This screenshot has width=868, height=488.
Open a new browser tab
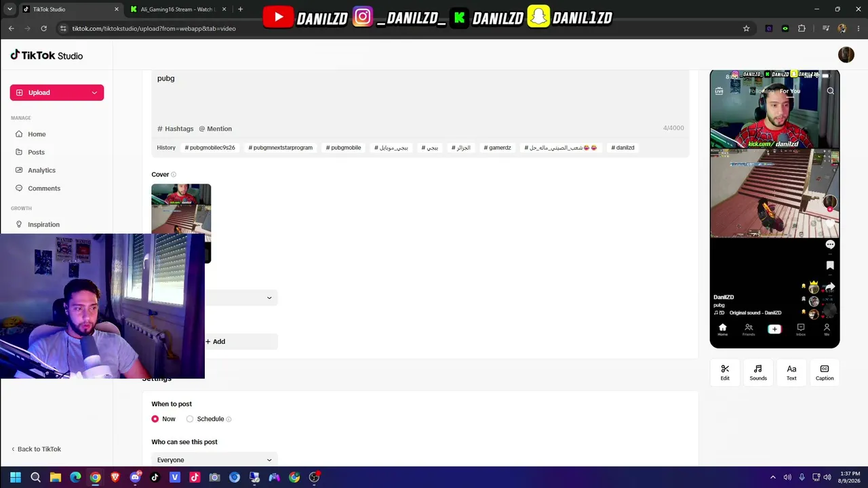240,9
